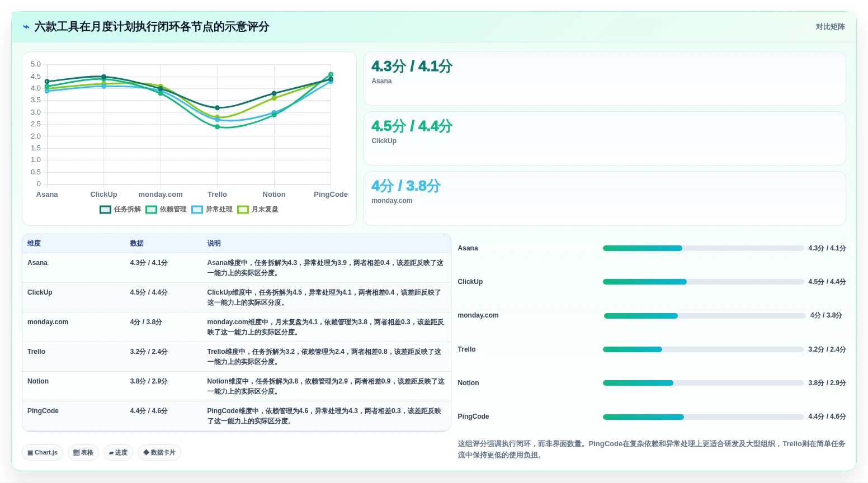Click the Chart.js tag chip
Image resolution: width=868 pixels, height=483 pixels.
click(x=43, y=453)
